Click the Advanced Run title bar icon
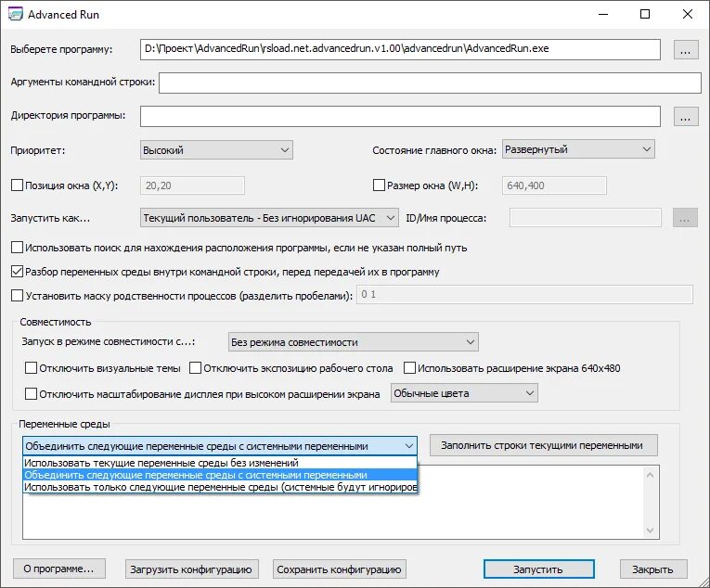Image resolution: width=710 pixels, height=588 pixels. pyautogui.click(x=16, y=14)
